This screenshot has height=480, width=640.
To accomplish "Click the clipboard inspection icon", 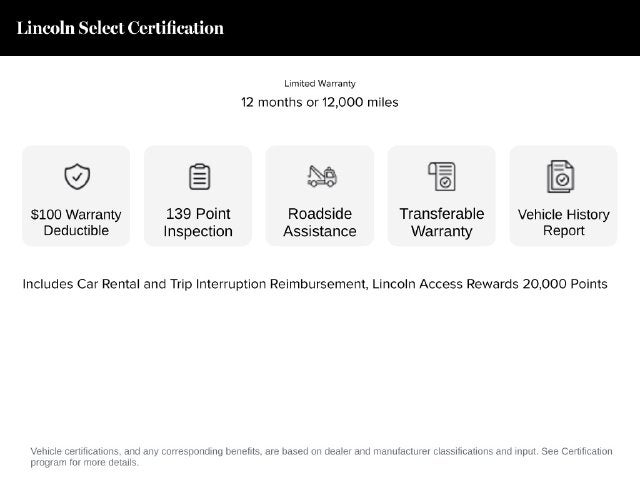I will (200, 176).
